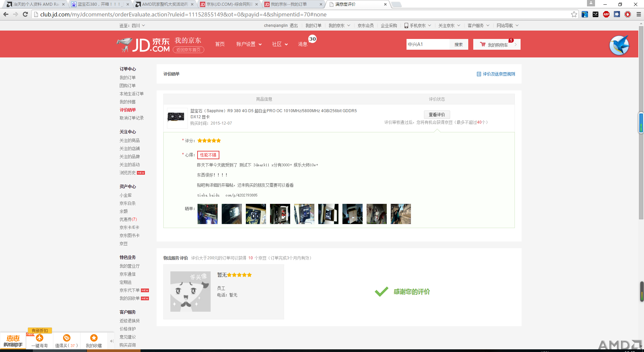Select 关注的商品 in left sidebar
The image size is (644, 352).
129,140
